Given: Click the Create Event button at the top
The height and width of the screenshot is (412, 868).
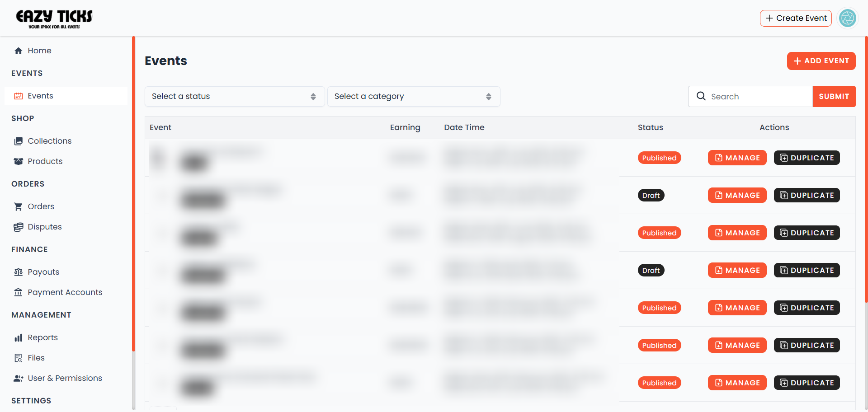Looking at the screenshot, I should 796,18.
